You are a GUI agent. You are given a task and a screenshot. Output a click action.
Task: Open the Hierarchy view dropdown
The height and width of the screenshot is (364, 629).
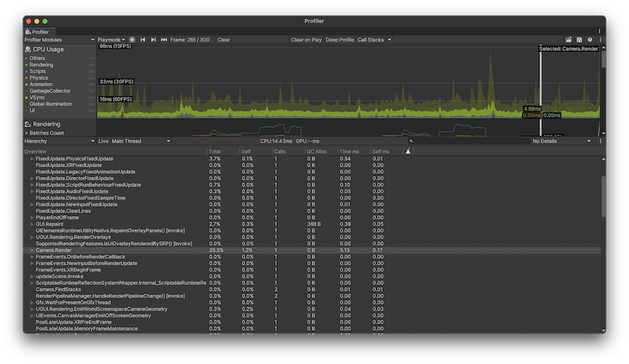click(59, 141)
